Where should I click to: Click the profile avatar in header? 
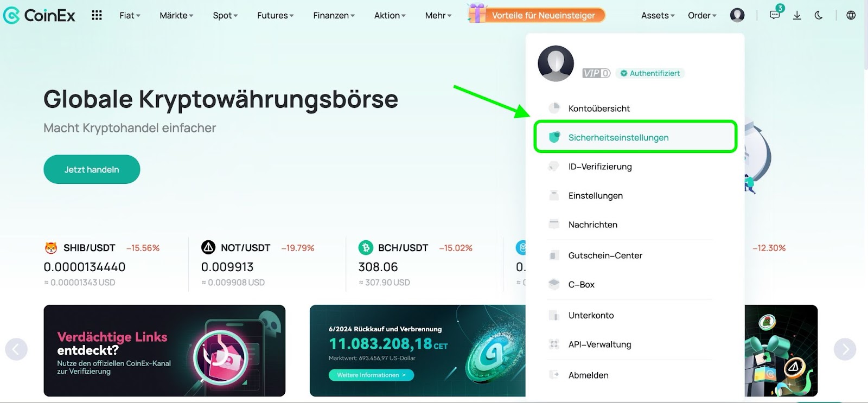[x=737, y=15]
